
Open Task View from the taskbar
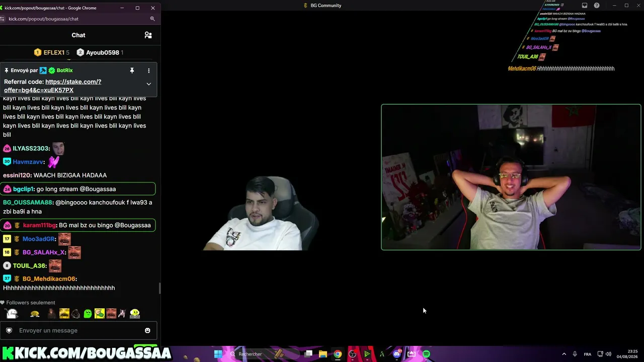tap(308, 354)
